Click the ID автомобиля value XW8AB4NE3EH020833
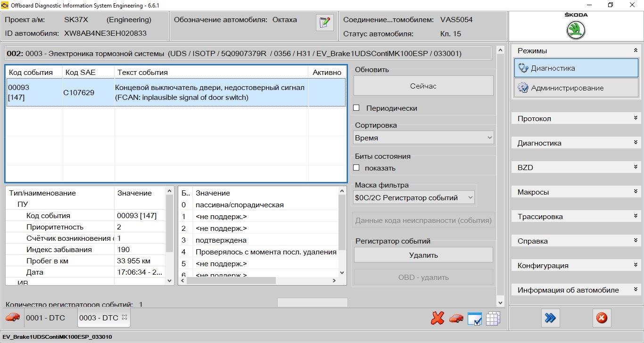The height and width of the screenshot is (343, 644). (x=106, y=33)
